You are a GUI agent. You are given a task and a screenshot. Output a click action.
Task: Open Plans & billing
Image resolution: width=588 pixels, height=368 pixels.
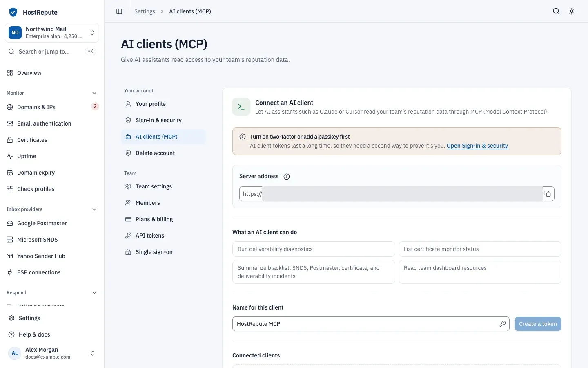coord(163,219)
